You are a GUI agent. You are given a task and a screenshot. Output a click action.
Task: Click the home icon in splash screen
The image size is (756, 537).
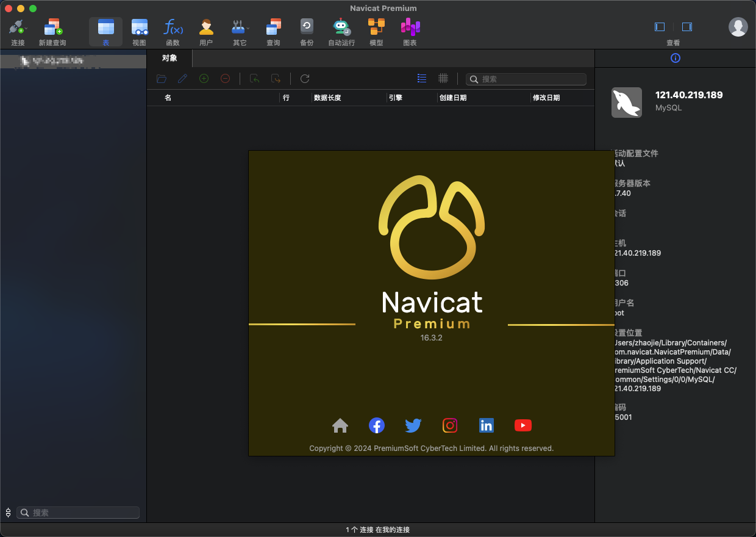pos(340,425)
